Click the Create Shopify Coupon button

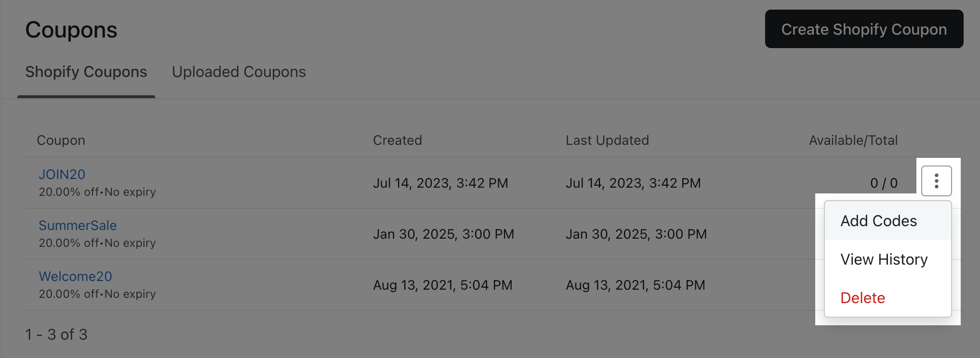(863, 29)
